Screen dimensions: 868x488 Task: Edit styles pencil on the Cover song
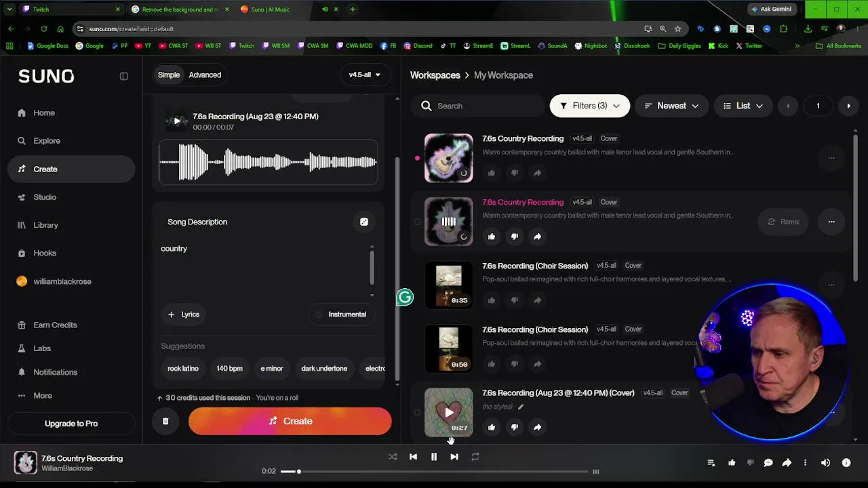[521, 407]
